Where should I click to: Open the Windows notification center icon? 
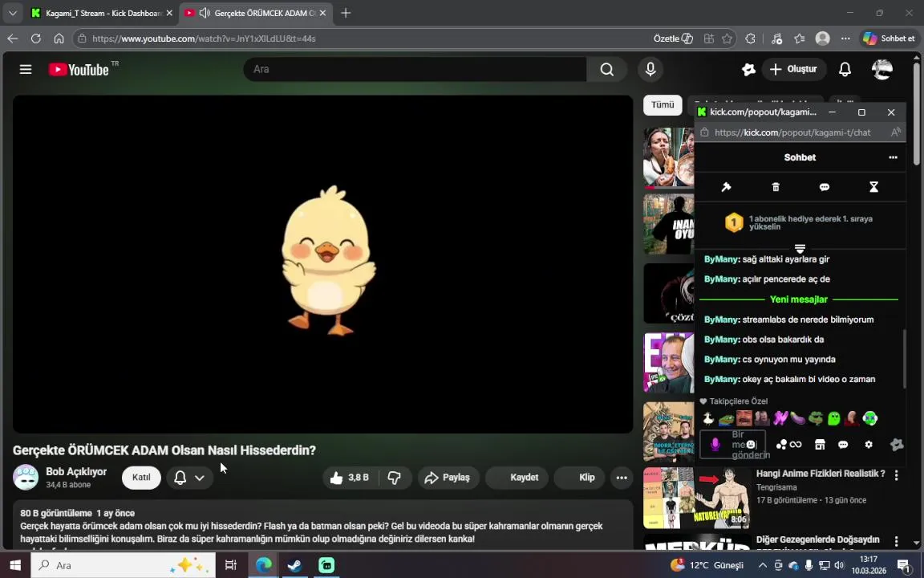(904, 566)
